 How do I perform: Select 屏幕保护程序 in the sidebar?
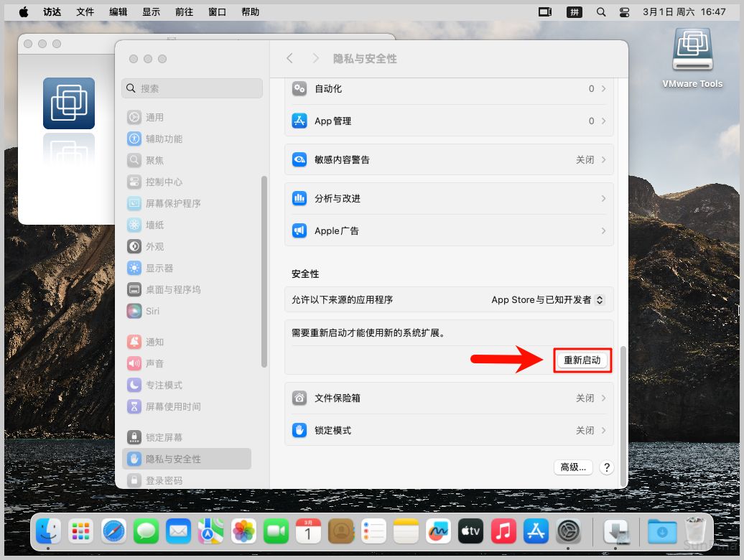coord(172,203)
